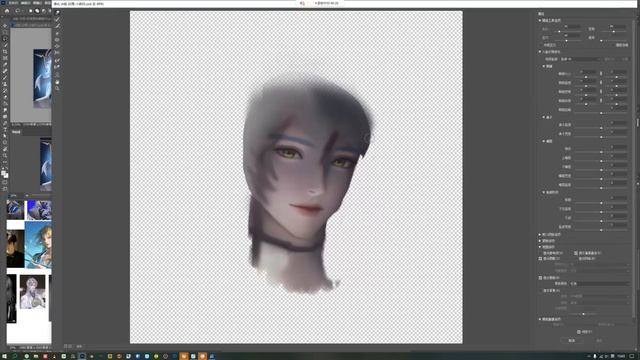Select Photoshop's Eyedropper tool
This screenshot has width=640, height=360.
coord(5,64)
